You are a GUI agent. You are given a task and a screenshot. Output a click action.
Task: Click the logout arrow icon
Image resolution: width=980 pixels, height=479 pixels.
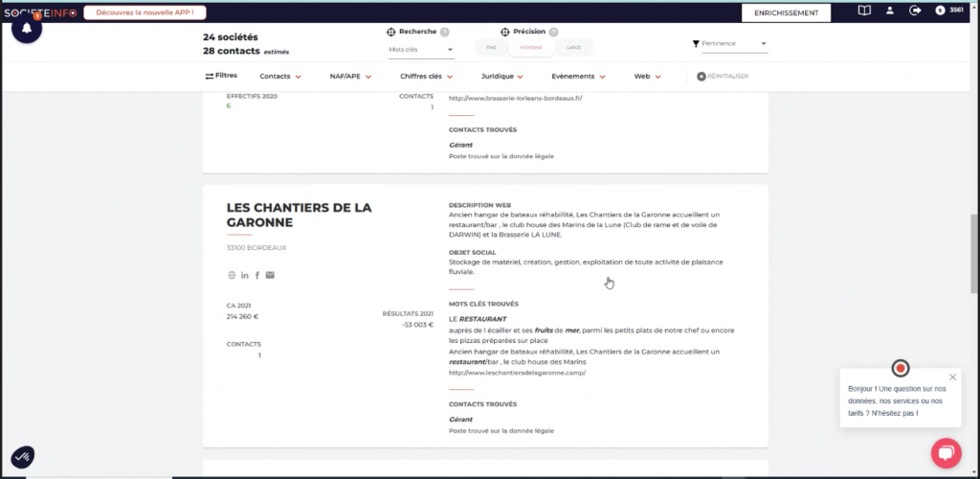pyautogui.click(x=914, y=11)
